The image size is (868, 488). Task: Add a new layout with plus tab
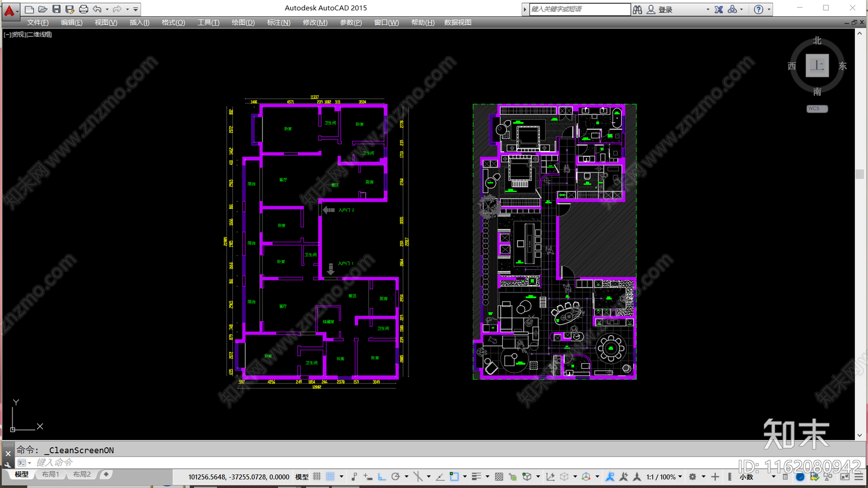tap(106, 474)
